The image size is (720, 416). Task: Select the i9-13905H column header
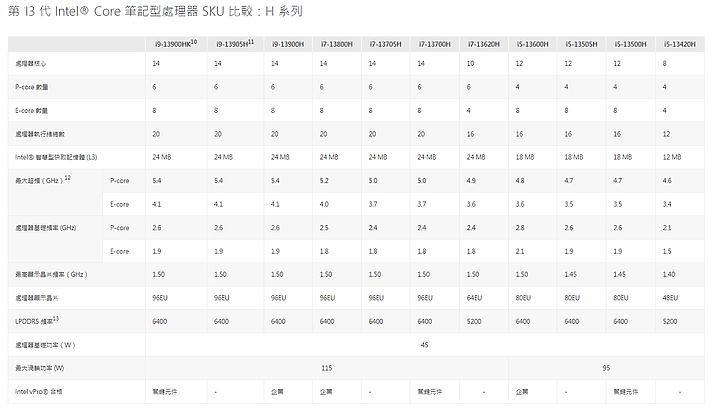[x=235, y=44]
